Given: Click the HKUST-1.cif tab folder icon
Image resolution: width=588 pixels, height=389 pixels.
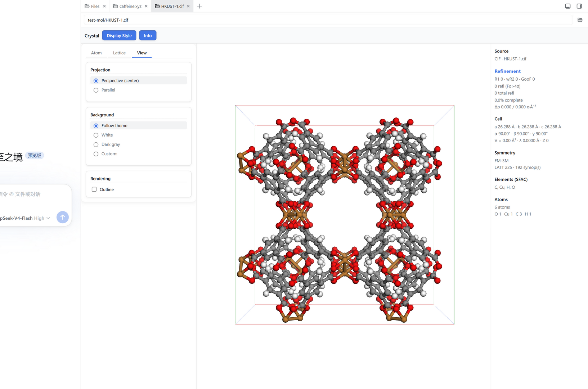Looking at the screenshot, I should tap(157, 6).
